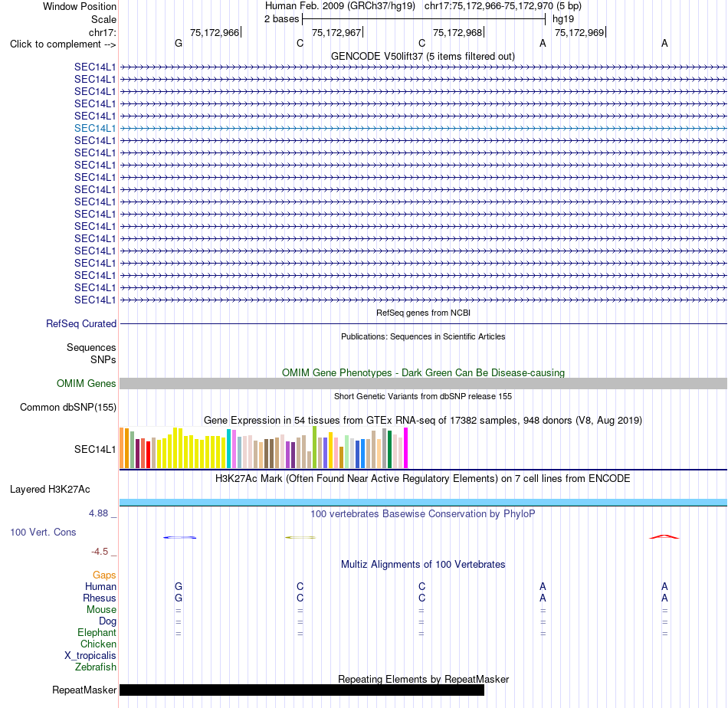Open the RefSeq Curated track label
Image resolution: width=728 pixels, height=708 pixels.
pyautogui.click(x=81, y=323)
